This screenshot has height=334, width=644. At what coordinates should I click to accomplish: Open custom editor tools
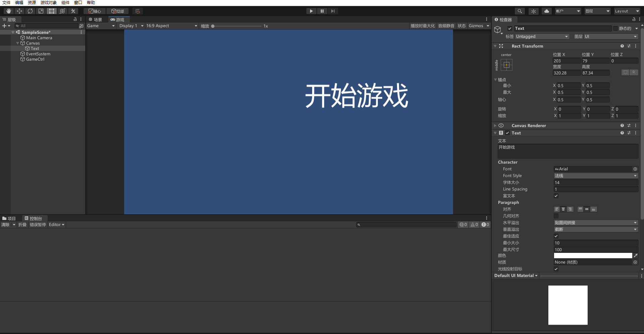click(x=73, y=11)
